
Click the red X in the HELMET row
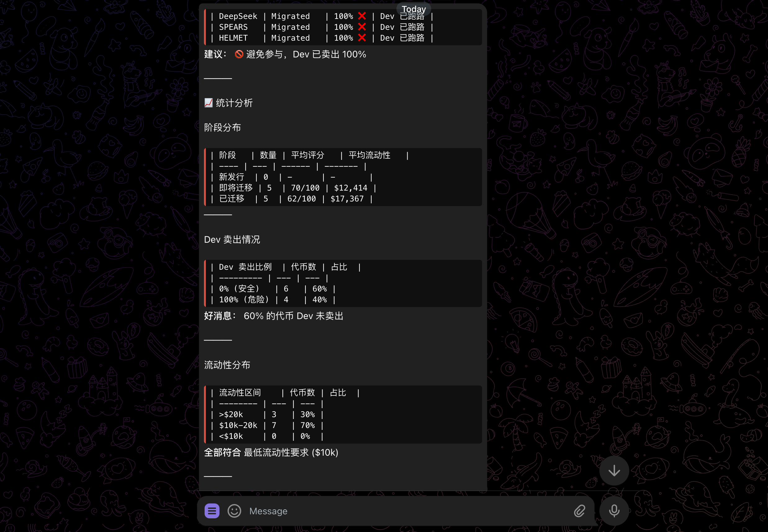pyautogui.click(x=362, y=38)
